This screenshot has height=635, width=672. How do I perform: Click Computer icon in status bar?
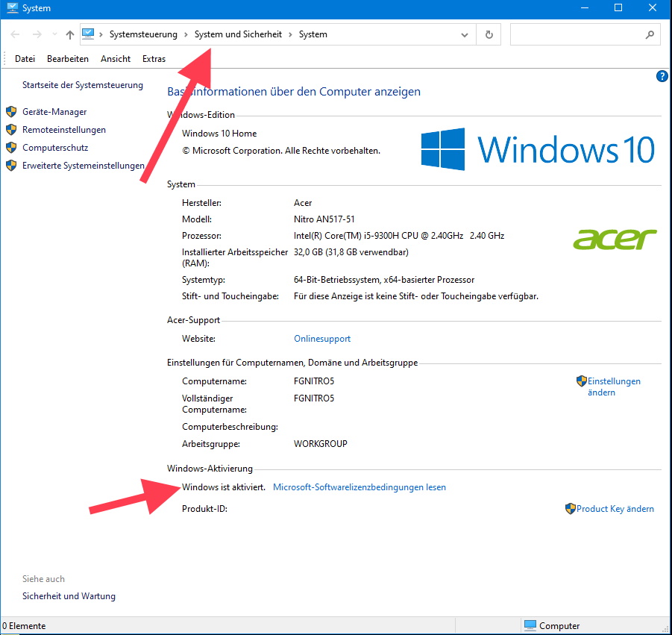530,625
